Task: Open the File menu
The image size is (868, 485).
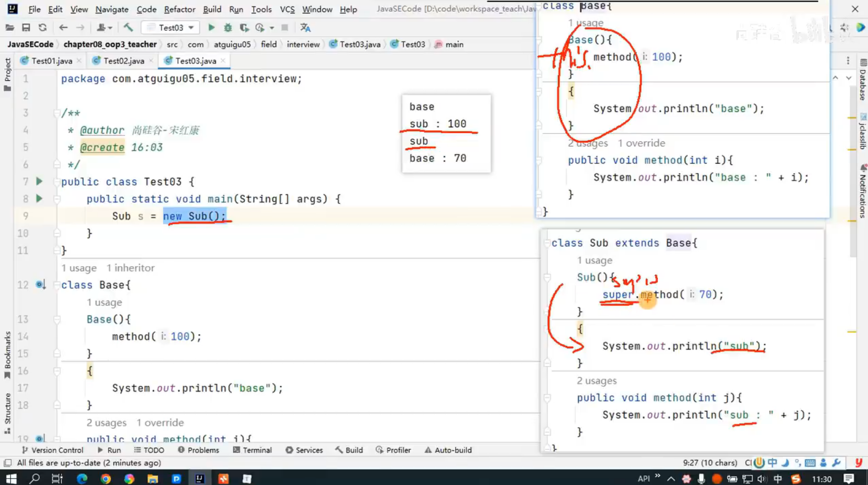Action: pos(34,9)
